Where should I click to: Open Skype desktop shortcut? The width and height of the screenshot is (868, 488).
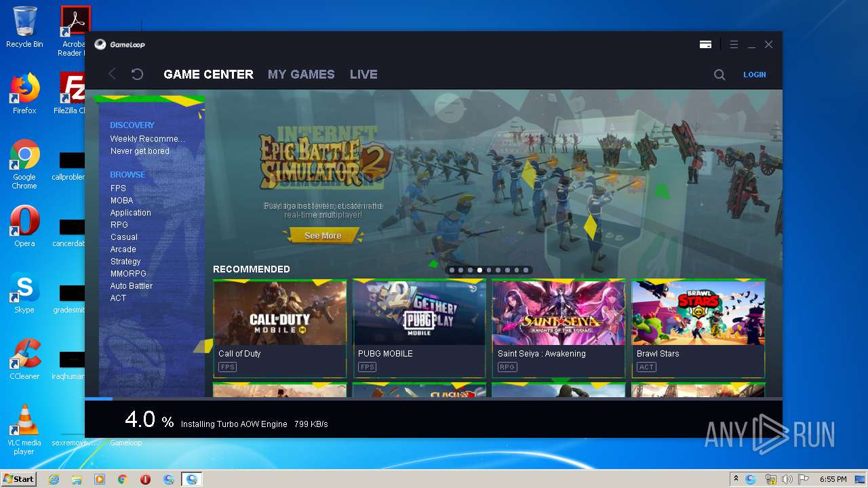24,293
